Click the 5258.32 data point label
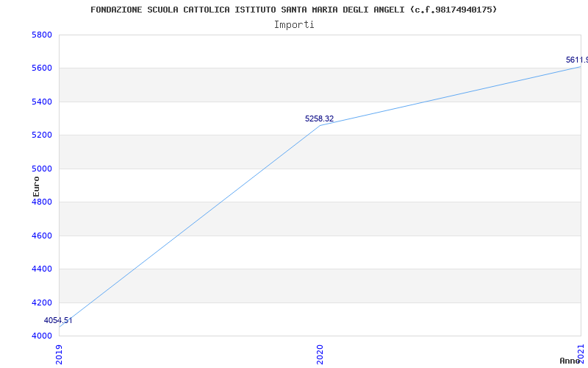This screenshot has width=588, height=368. tap(319, 118)
